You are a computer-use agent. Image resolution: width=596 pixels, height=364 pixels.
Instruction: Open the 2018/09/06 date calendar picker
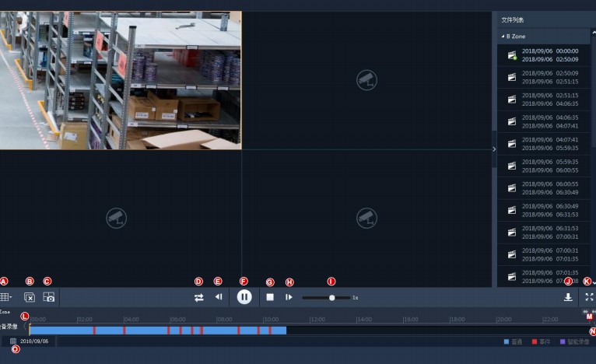13,341
